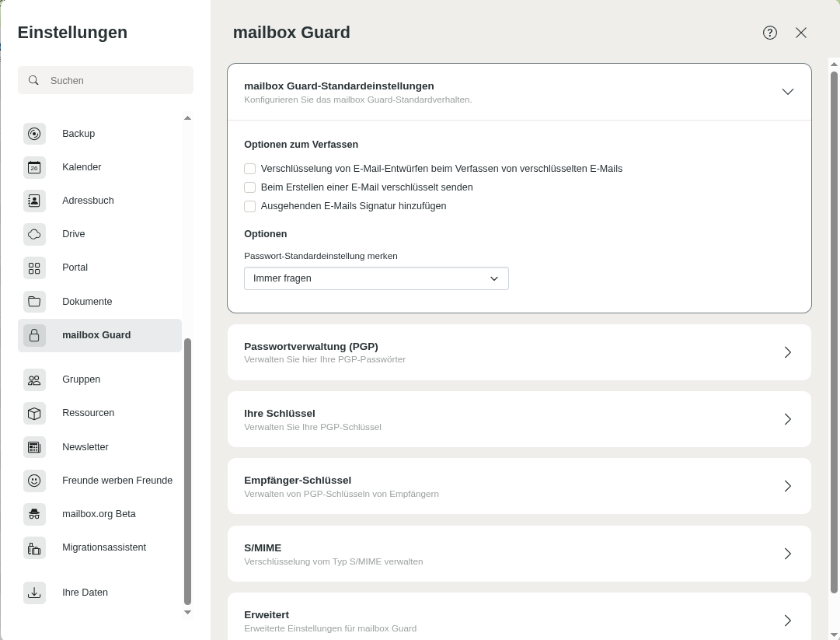Click the search magnifier icon
The height and width of the screenshot is (640, 840).
point(33,80)
